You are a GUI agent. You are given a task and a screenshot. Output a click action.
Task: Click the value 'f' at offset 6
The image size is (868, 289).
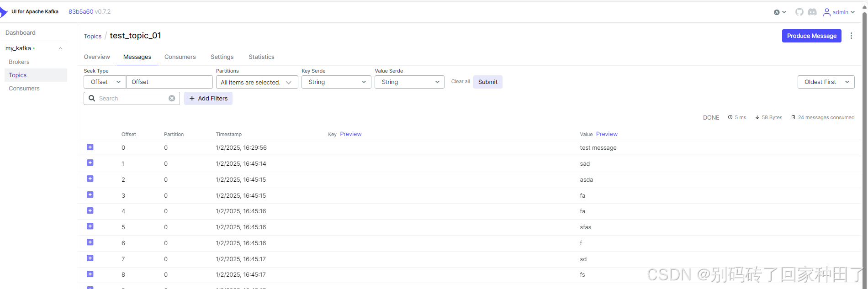(581, 243)
